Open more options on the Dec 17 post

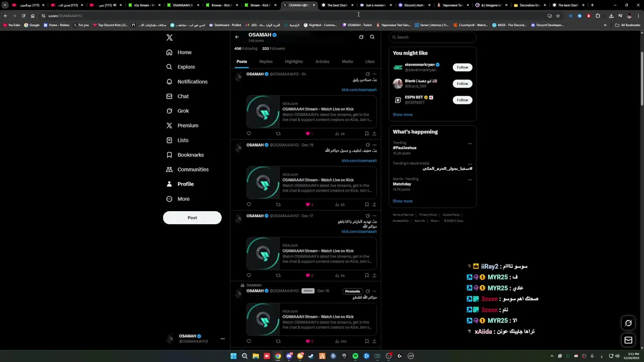[374, 216]
